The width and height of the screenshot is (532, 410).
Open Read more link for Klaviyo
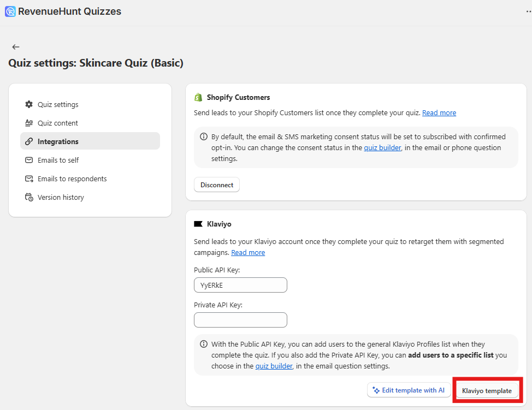point(248,253)
